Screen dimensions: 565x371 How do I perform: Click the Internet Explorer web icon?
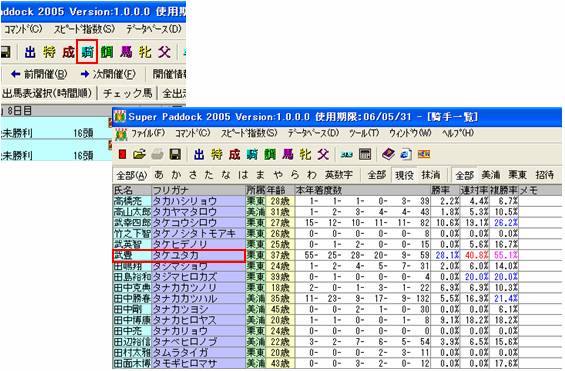pos(406,155)
